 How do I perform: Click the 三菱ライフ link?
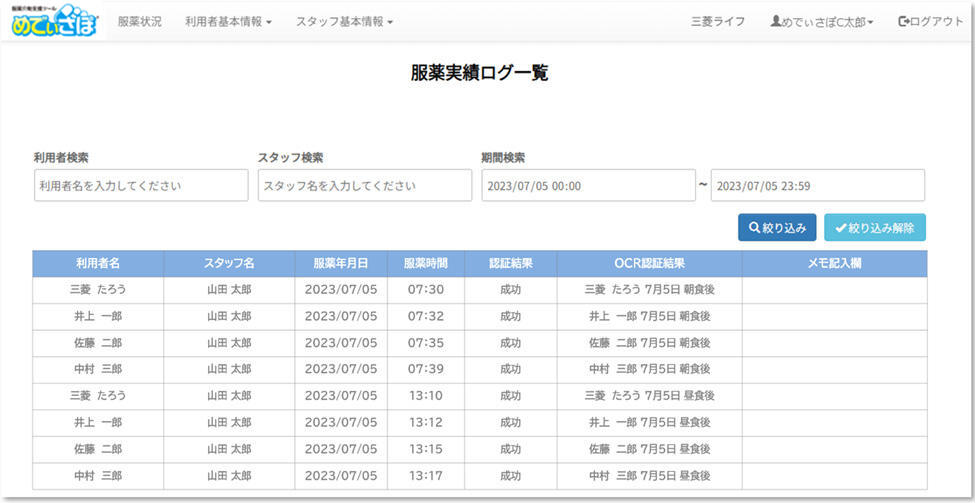click(x=717, y=22)
